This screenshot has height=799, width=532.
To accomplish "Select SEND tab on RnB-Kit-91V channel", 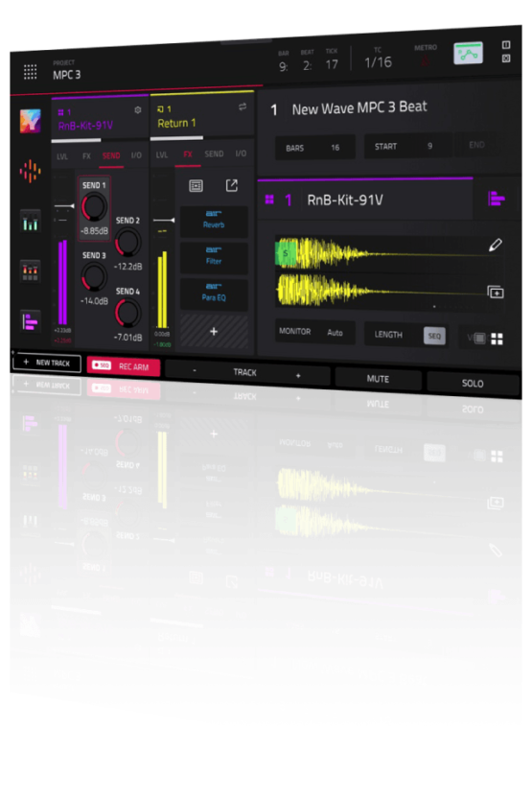I will pos(111,155).
